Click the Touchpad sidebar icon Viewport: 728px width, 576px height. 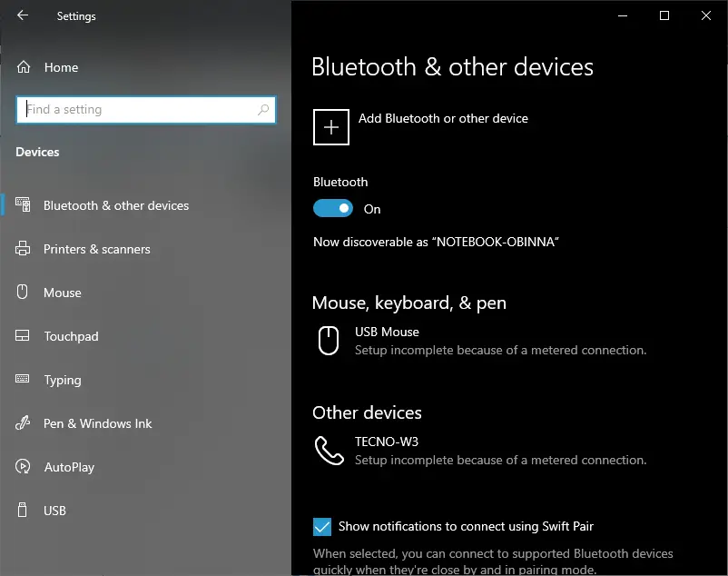pyautogui.click(x=22, y=335)
